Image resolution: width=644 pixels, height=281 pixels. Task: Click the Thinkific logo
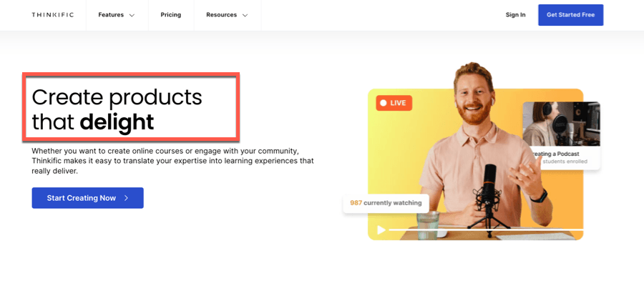pyautogui.click(x=52, y=15)
